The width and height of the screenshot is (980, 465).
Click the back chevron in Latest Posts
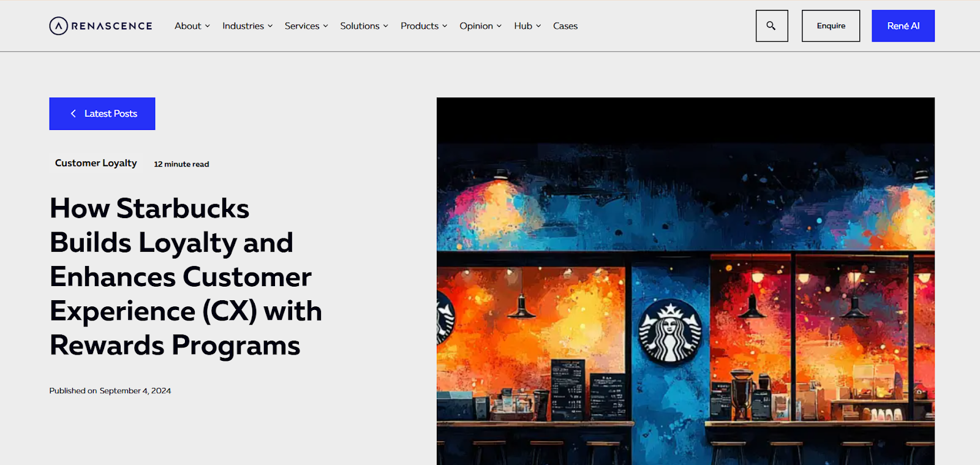[x=73, y=113]
